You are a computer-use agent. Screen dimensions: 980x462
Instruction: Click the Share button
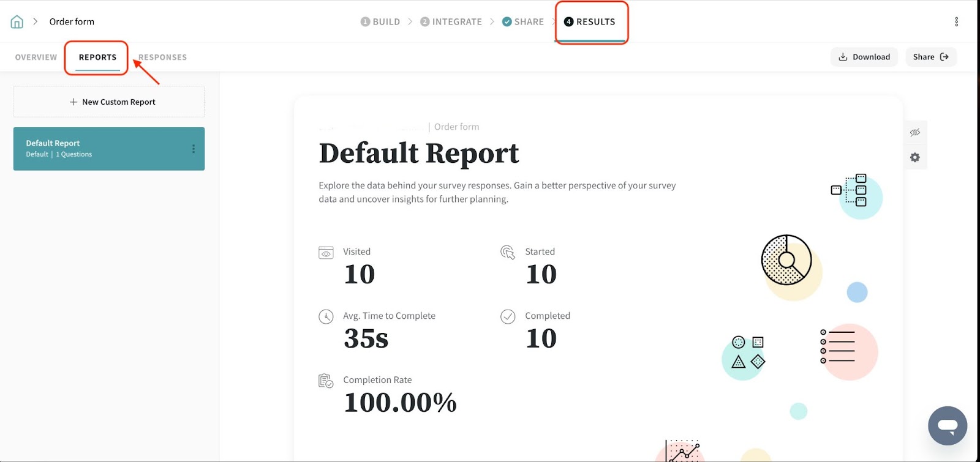click(930, 57)
